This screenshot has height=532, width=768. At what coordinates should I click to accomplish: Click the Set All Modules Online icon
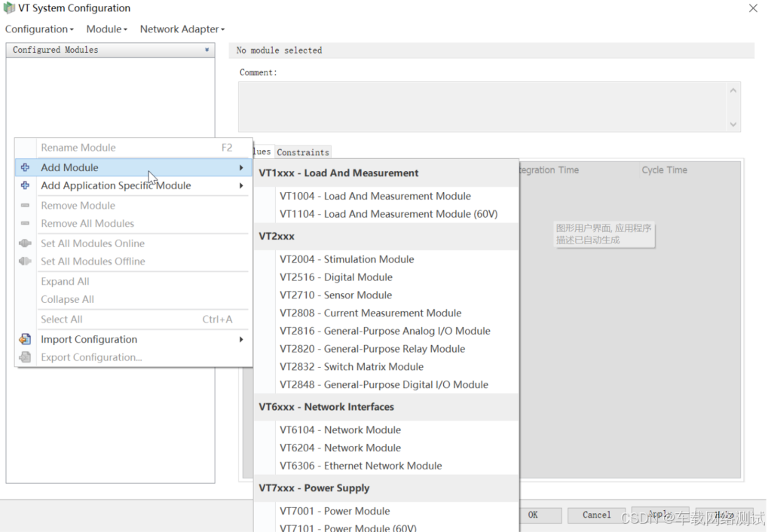tap(25, 243)
